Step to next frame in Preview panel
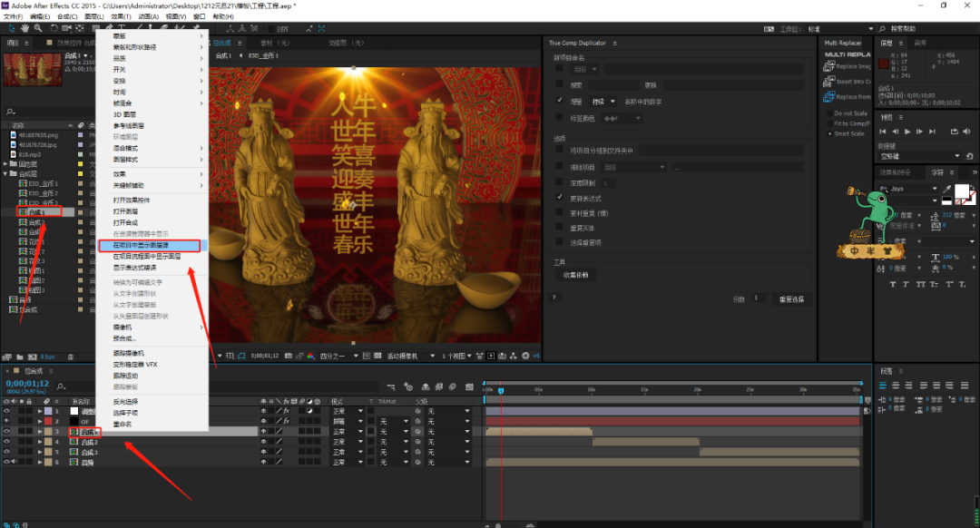Image resolution: width=980 pixels, height=528 pixels. (x=919, y=132)
